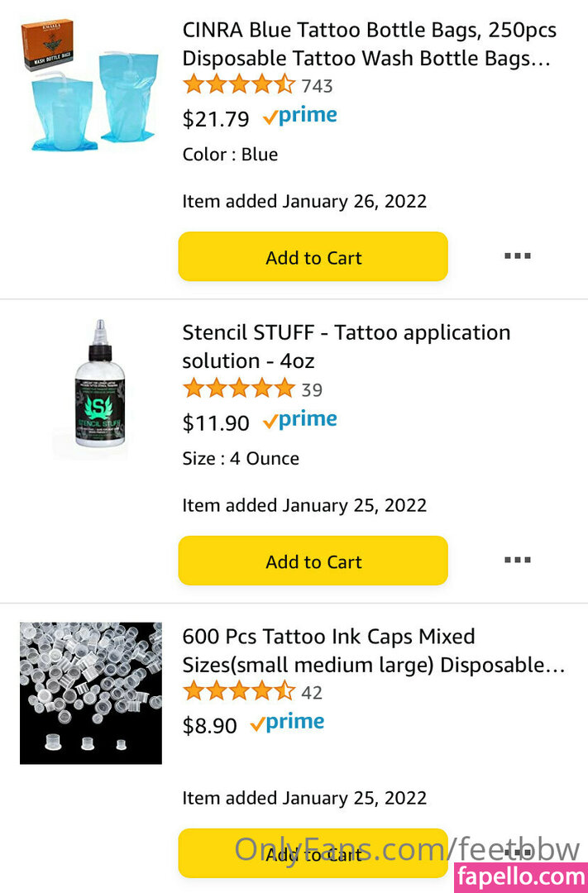The image size is (588, 893).
Task: Add Stencil STUFF solution to cart
Action: point(313,561)
